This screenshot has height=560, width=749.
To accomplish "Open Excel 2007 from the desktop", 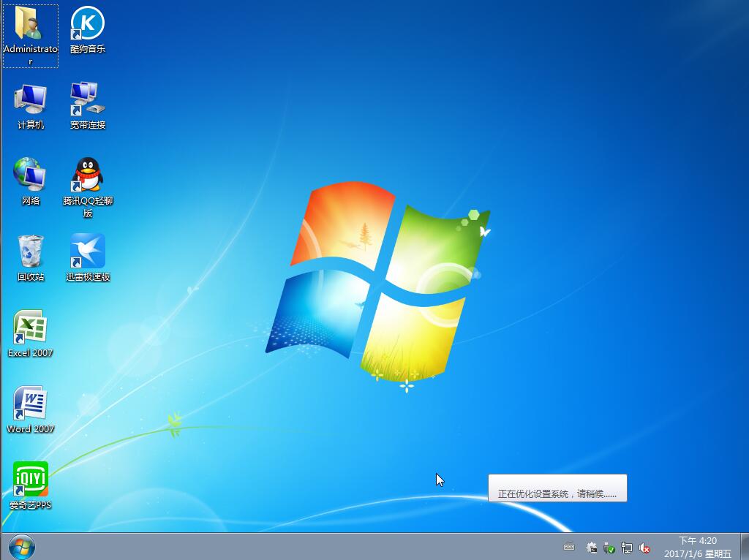I will coord(30,333).
